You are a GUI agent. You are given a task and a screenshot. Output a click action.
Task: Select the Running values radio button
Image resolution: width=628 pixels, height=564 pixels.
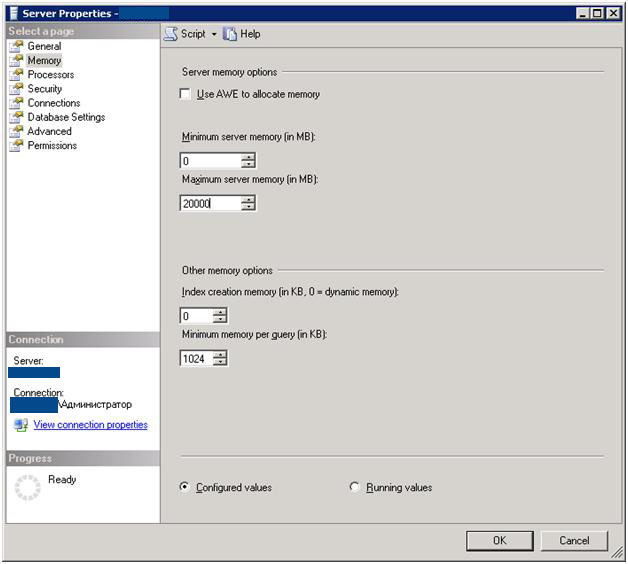(x=355, y=487)
